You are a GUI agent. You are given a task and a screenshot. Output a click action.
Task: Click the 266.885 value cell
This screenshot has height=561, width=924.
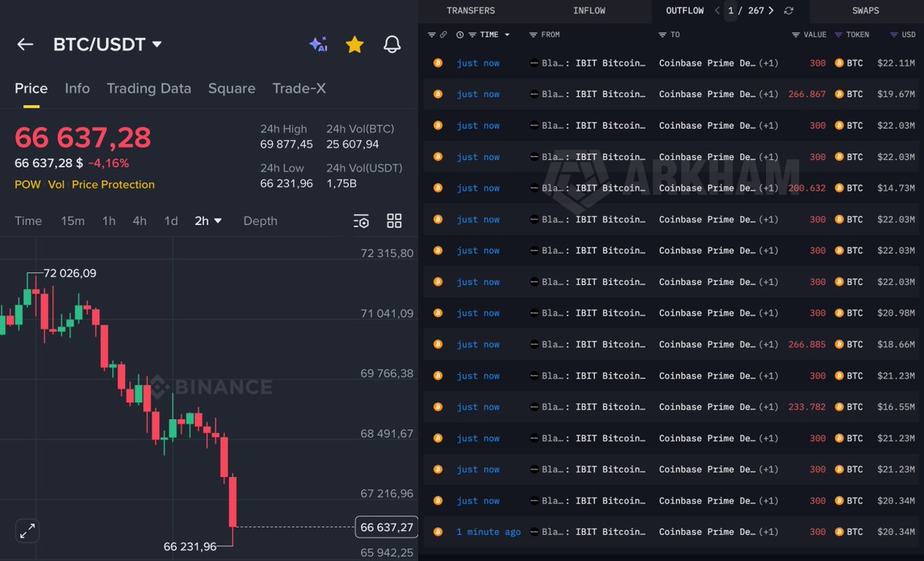(x=807, y=344)
